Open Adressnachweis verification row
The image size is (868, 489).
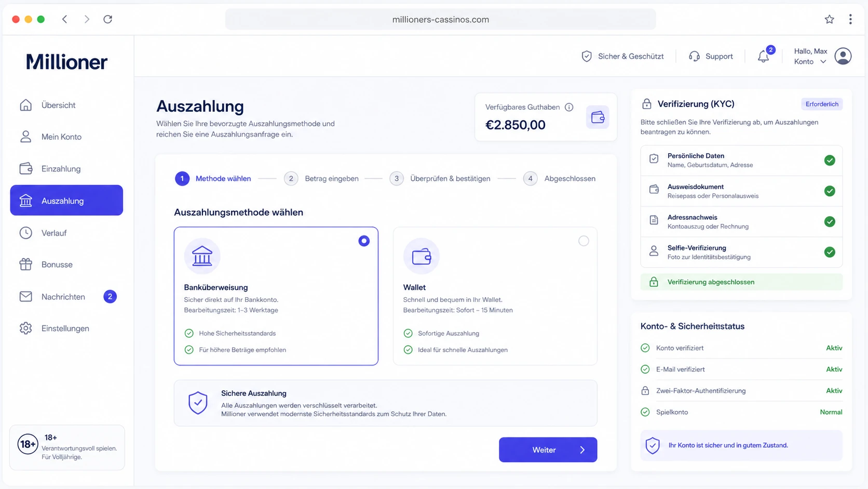(741, 221)
